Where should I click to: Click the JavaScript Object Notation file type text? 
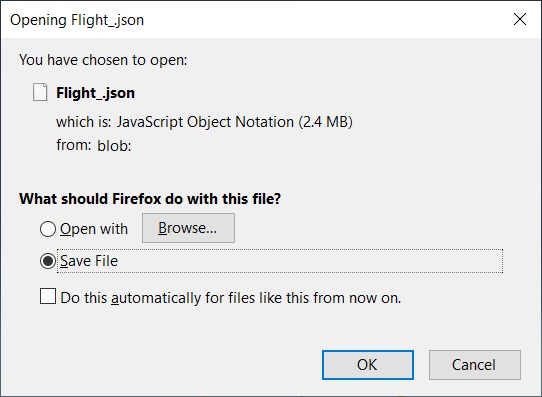pos(205,122)
